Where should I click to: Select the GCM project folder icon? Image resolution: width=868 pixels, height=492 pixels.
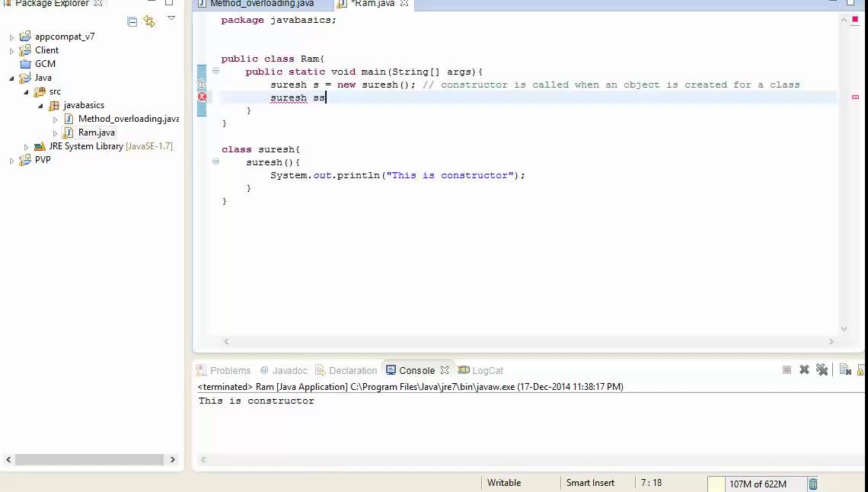click(x=25, y=64)
